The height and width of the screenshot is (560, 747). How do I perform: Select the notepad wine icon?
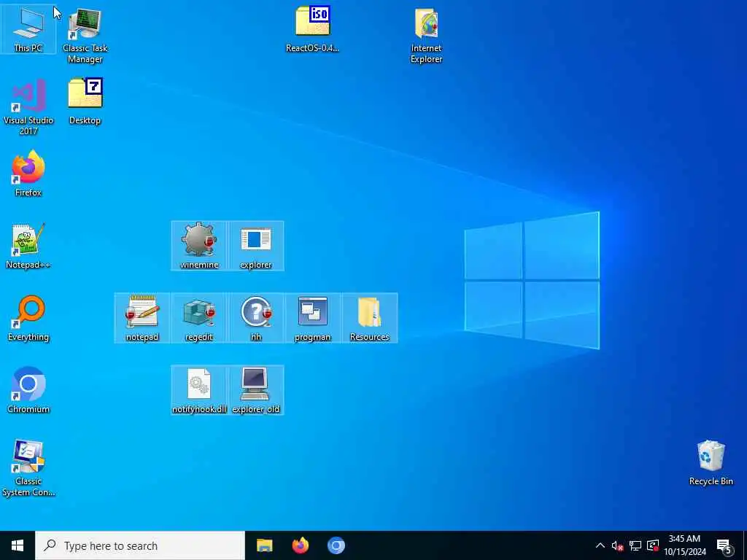pos(142,318)
